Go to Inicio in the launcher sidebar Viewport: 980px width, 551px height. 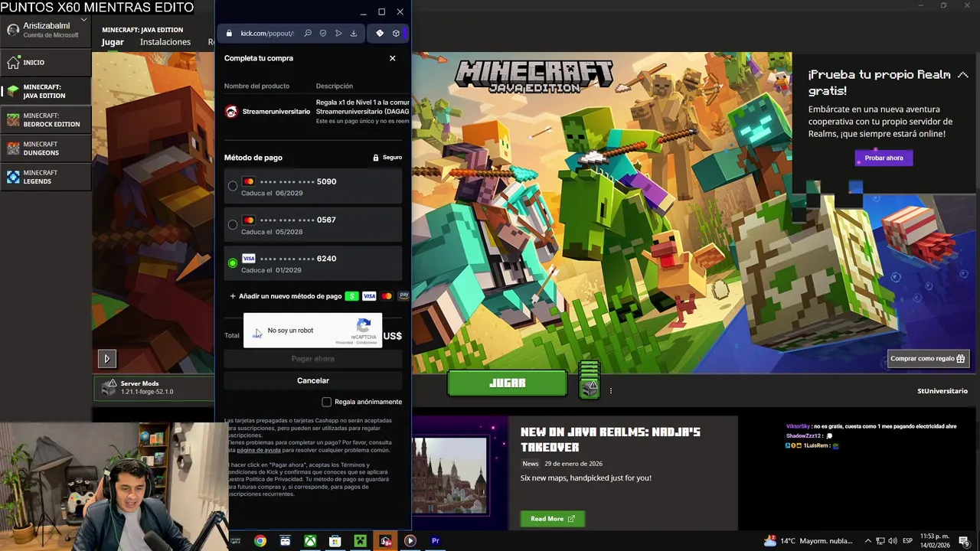(46, 62)
